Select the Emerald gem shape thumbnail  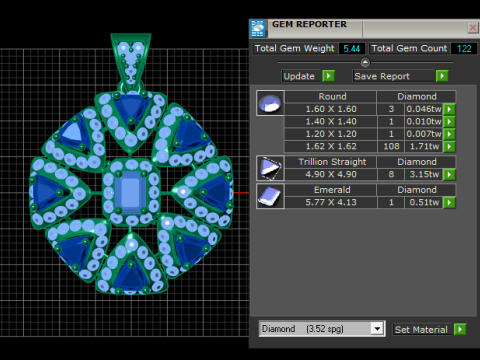tap(270, 196)
